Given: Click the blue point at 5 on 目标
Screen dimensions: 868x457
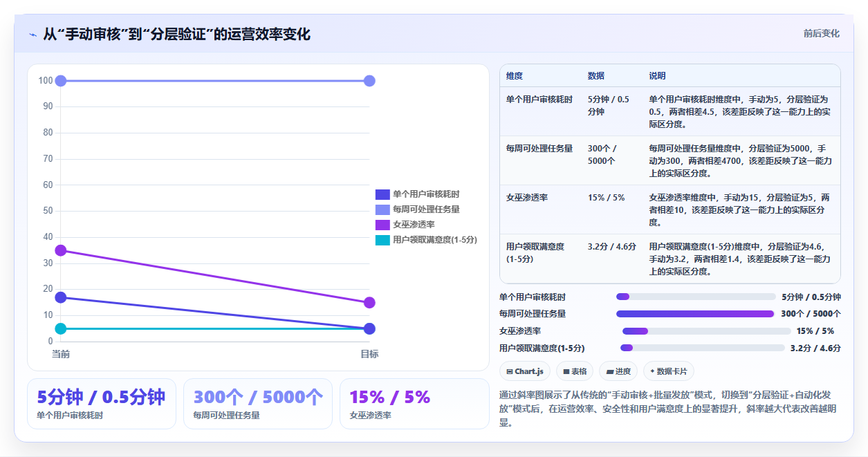Looking at the screenshot, I should click(x=369, y=328).
